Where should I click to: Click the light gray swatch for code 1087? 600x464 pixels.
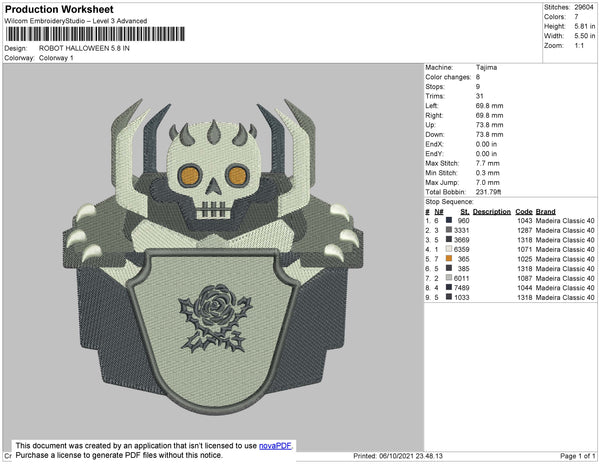(452, 278)
